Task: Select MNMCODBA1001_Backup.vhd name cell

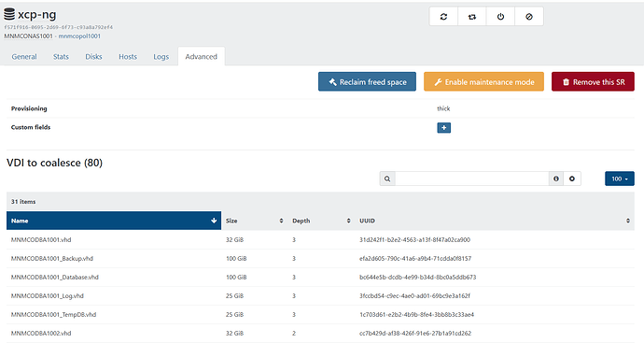Action: (x=52, y=259)
